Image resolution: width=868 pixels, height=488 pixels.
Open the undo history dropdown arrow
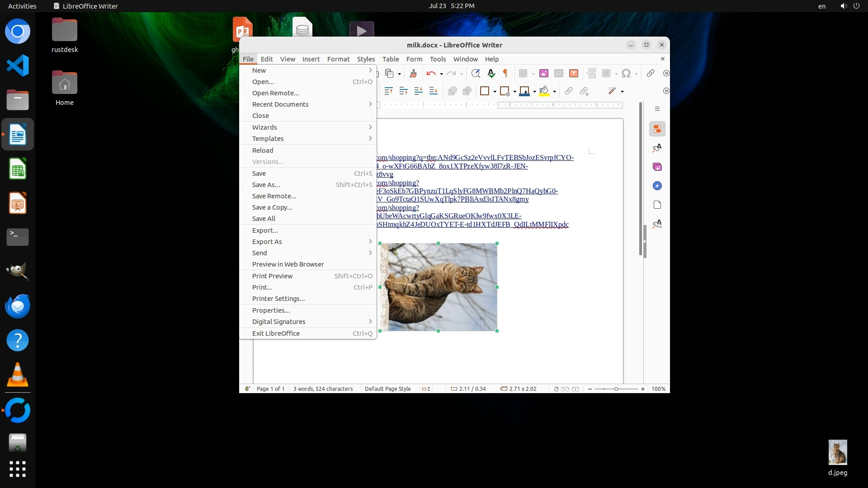click(441, 74)
